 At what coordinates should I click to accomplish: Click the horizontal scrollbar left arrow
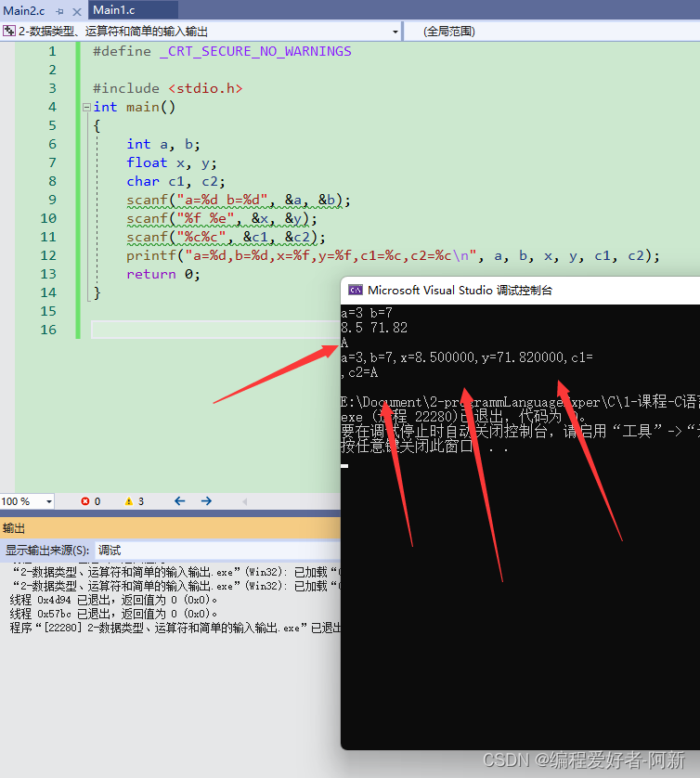[244, 501]
